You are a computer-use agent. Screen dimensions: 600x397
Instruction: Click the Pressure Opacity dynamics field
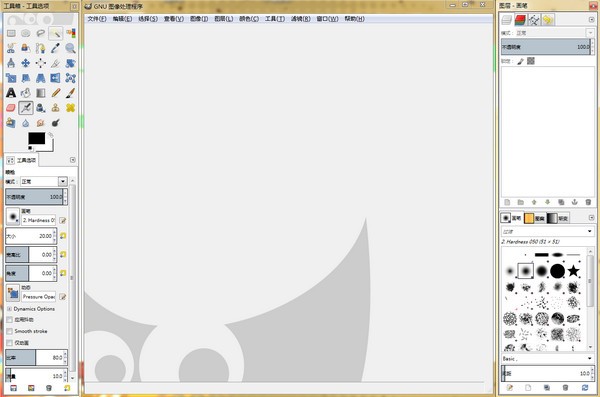click(x=39, y=297)
